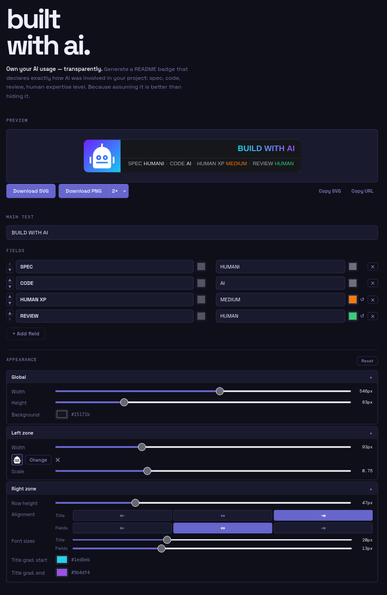Edit the AI value field
The width and height of the screenshot is (387, 595).
280,283
